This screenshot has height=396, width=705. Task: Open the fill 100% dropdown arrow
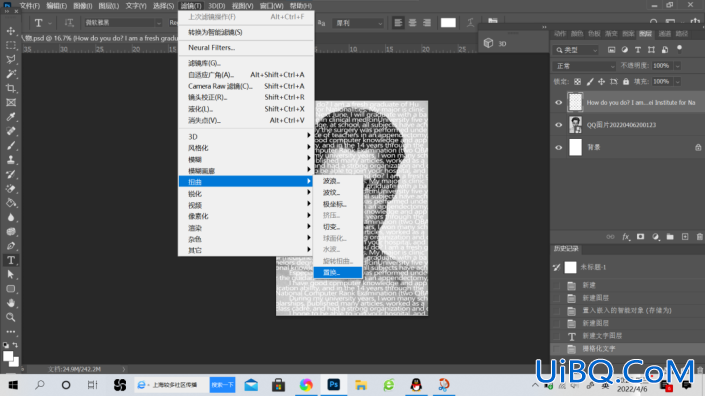(677, 82)
